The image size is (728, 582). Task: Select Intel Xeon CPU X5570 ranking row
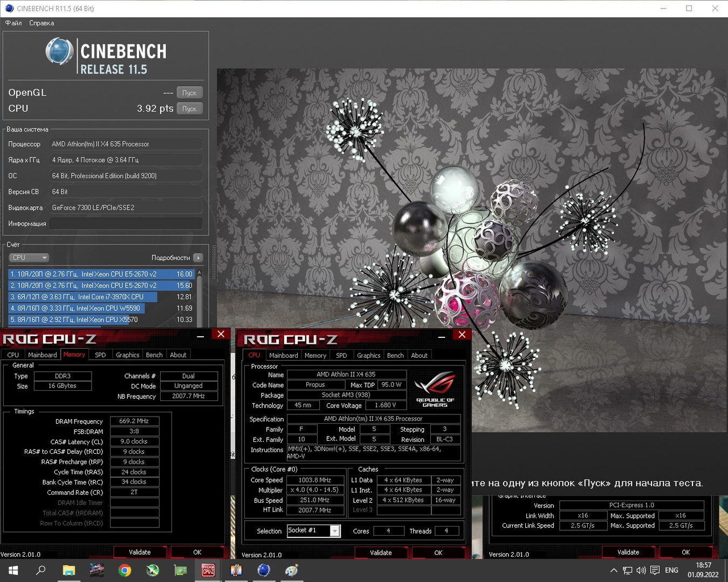coord(101,320)
